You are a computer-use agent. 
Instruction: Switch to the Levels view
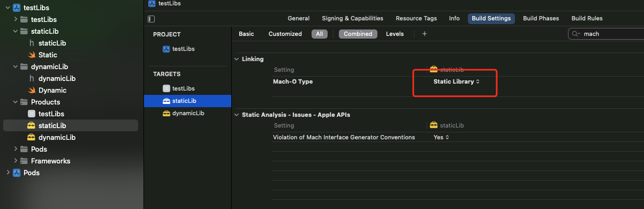click(x=395, y=34)
